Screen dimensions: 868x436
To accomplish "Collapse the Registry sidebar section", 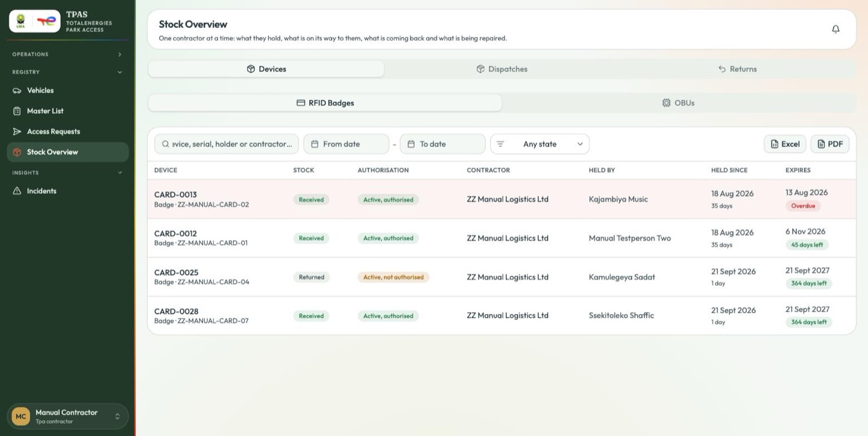I will pos(68,72).
